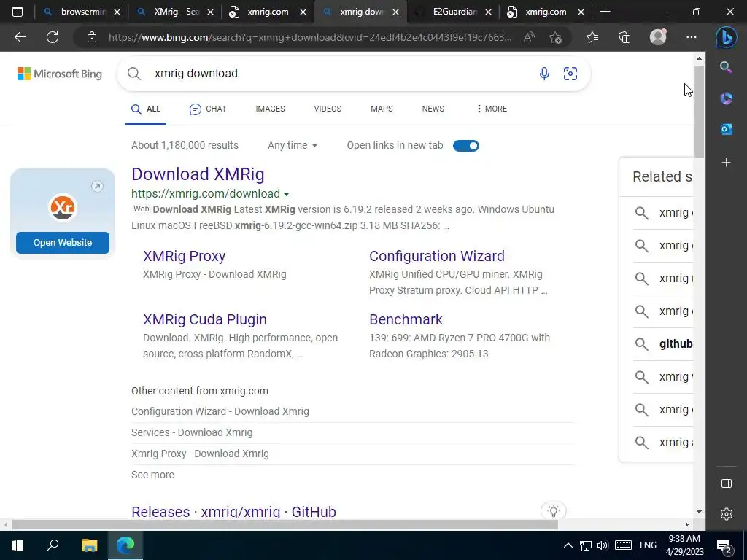Viewport: 747px width, 560px height.
Task: Expand the MORE search categories menu
Action: point(492,109)
